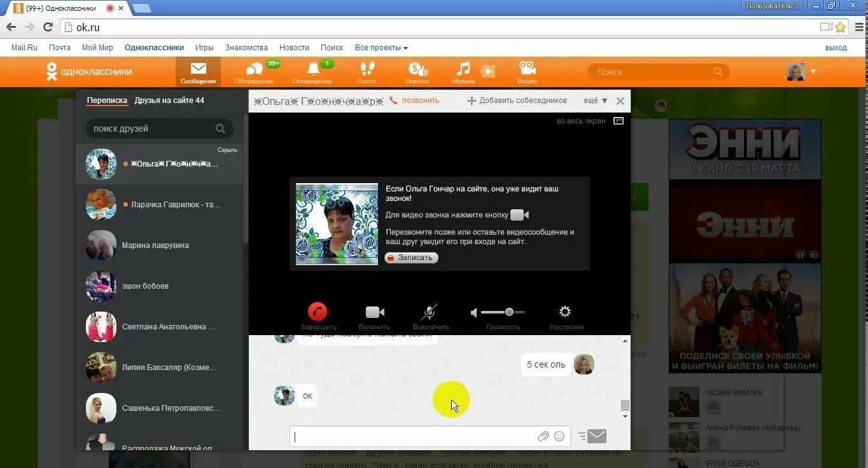Image resolution: width=868 pixels, height=468 pixels.
Task: Mute microphone with Выключить
Action: (x=429, y=312)
